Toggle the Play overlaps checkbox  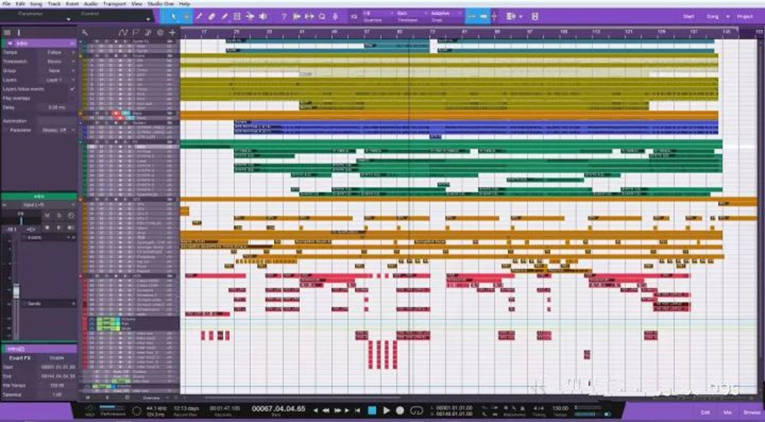pos(72,98)
